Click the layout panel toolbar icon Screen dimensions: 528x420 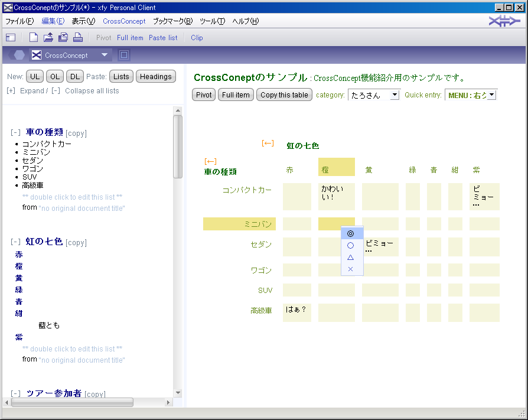(11, 37)
